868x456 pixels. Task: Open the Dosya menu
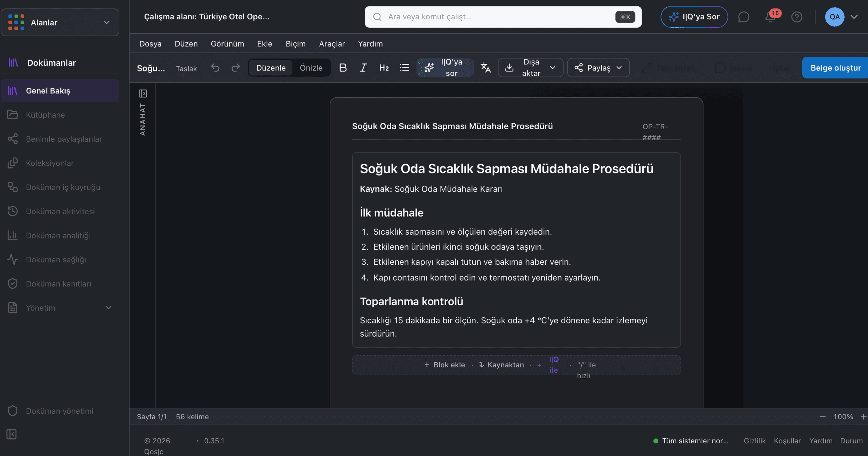150,44
